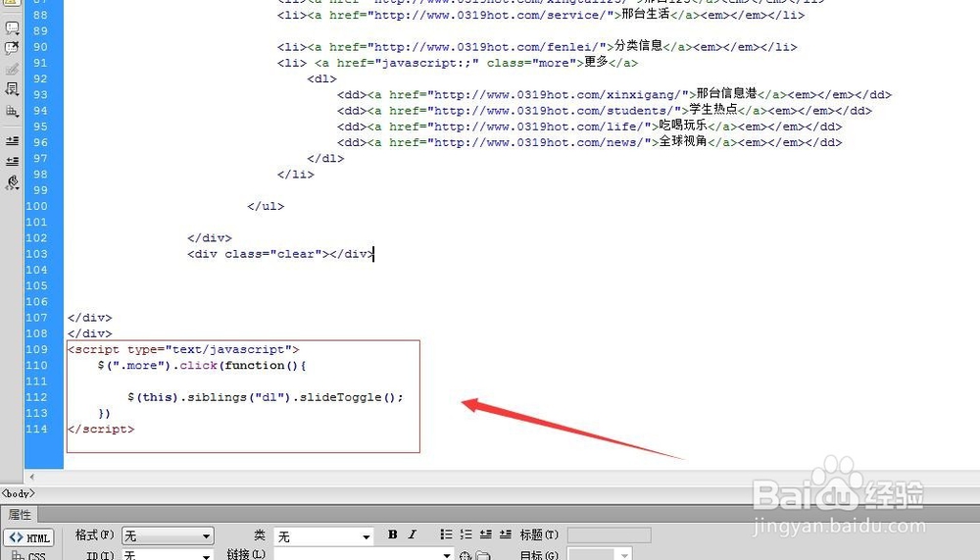Click the Indent Code icon in the coding toolbar
Screen dimensions: 980x560
pos(12,141)
